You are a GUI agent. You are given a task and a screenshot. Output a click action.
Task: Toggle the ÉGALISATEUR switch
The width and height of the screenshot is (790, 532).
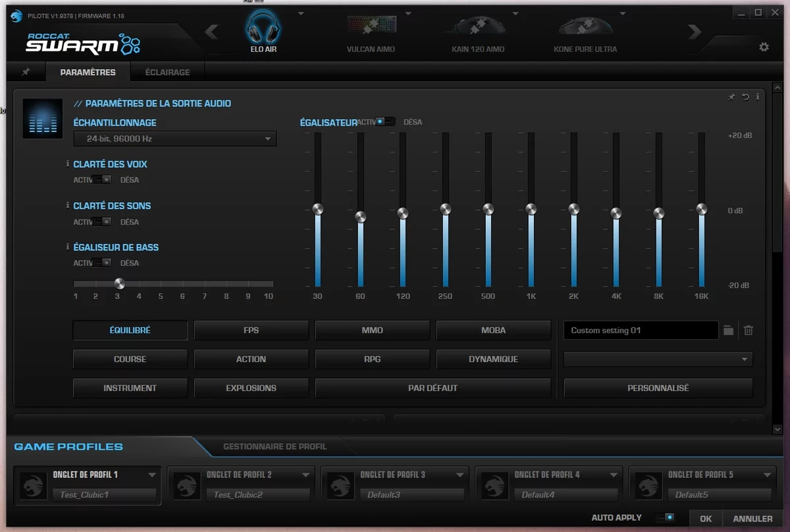tap(386, 122)
